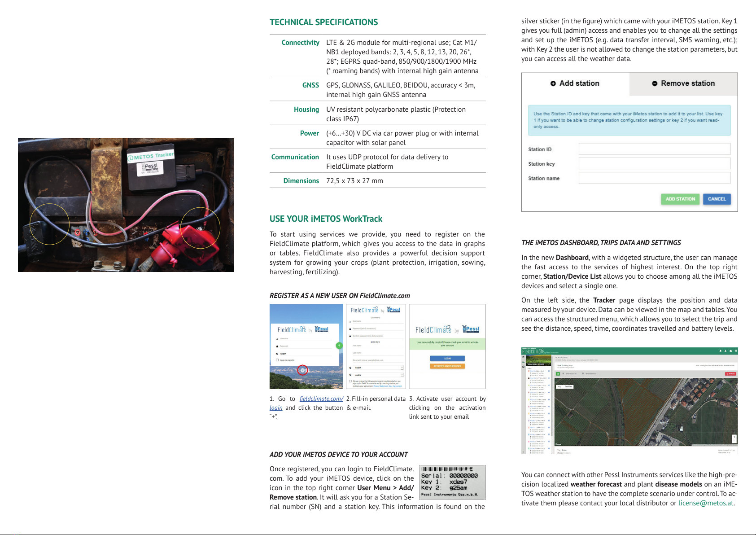Image resolution: width=756 pixels, height=535 pixels.
Task: Click the tracker installation photo
Action: pyautogui.click(x=126, y=205)
